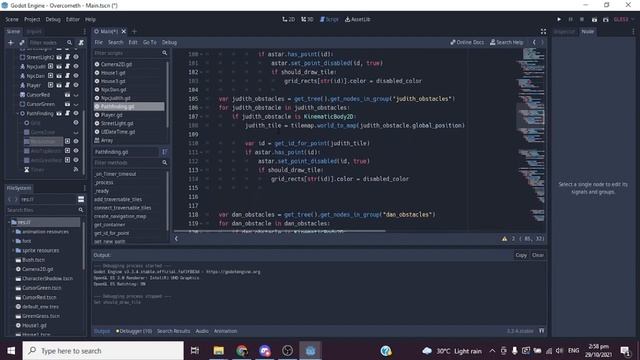Open the GLES3 renderer dropdown
640x360 pixels.
pos(624,19)
